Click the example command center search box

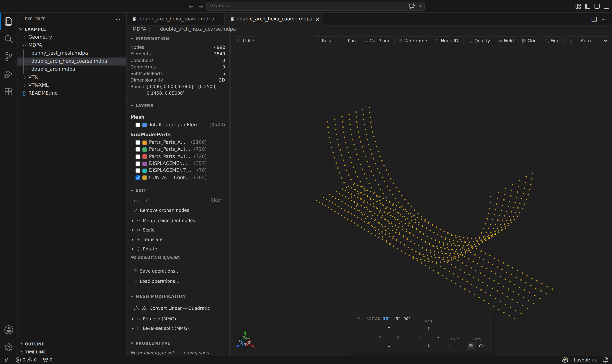(x=306, y=6)
